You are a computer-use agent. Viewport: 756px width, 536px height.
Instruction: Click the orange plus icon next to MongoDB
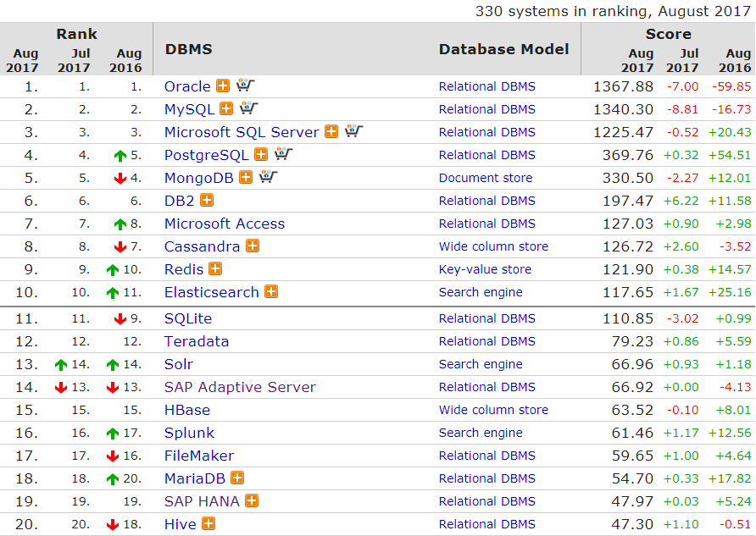246,177
